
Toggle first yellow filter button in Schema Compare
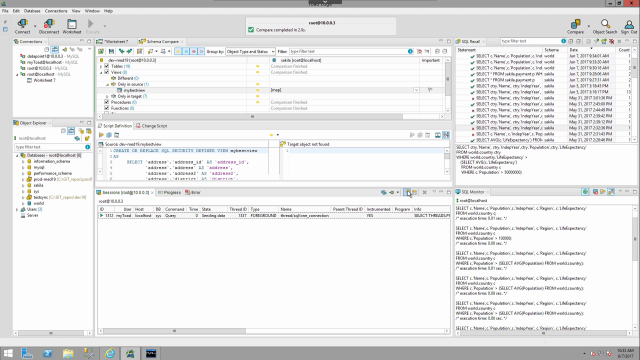(178, 51)
